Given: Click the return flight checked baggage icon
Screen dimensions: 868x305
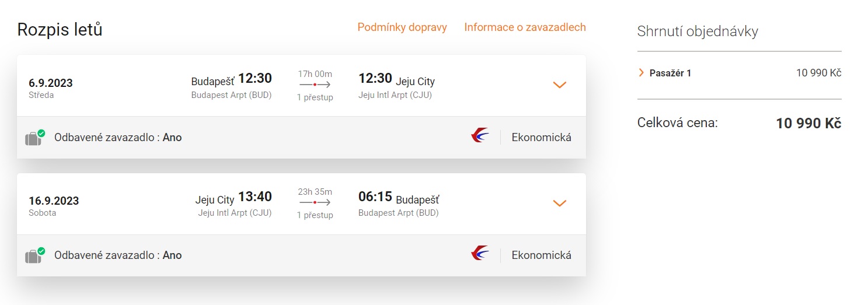Looking at the screenshot, I should coord(34,255).
